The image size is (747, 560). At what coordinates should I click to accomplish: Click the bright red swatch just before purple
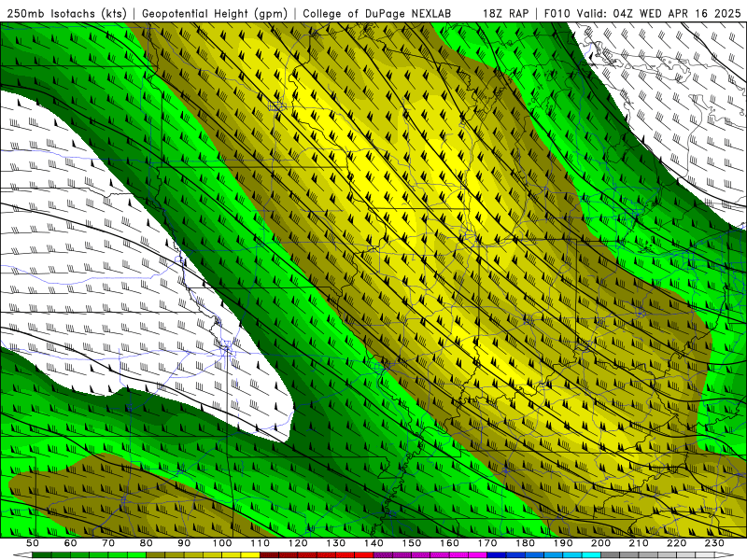[364, 555]
